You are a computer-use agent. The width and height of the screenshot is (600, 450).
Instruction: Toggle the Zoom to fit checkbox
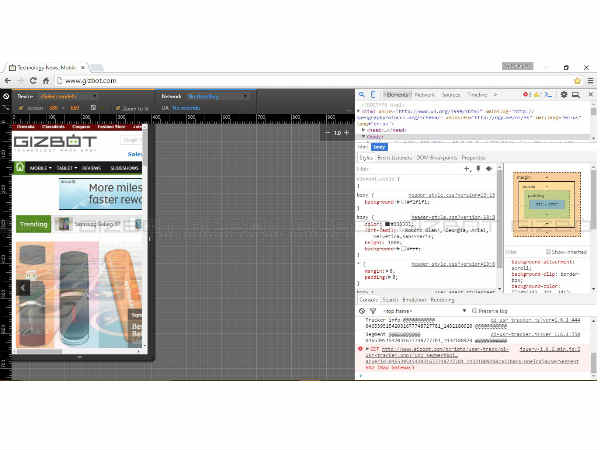117,108
